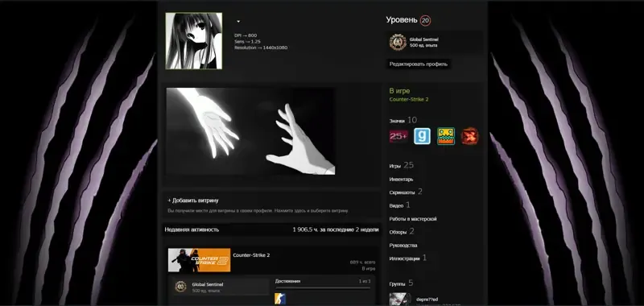Click the Resolution → 1440x1080 text
The image size is (644, 306).
tap(261, 48)
